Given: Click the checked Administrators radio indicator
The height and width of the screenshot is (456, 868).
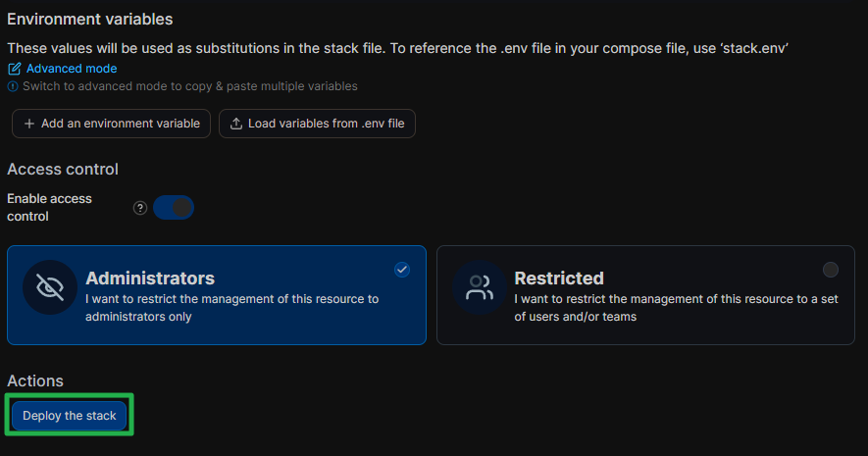Looking at the screenshot, I should coord(402,270).
